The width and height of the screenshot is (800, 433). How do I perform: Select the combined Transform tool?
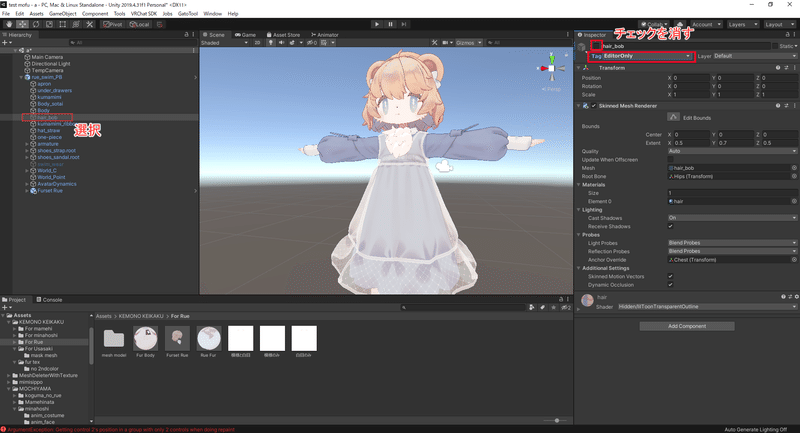coord(76,24)
